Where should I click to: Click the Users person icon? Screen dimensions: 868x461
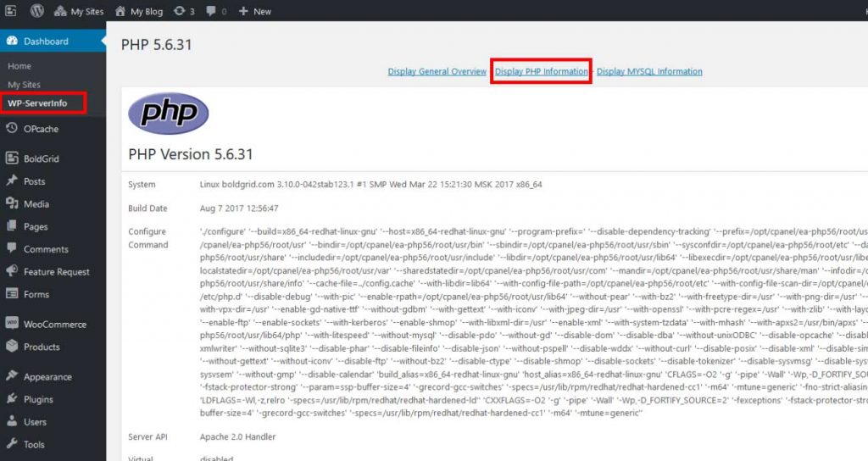tap(12, 421)
